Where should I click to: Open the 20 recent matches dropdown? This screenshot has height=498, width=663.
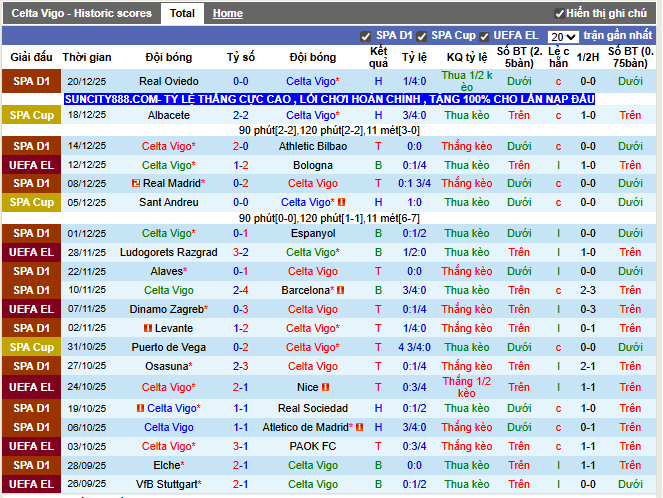pos(563,37)
